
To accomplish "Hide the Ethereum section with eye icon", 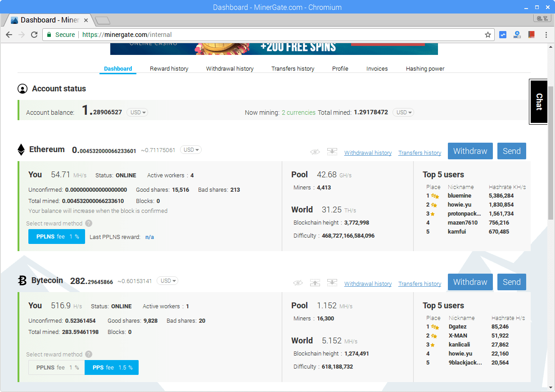I will (x=315, y=152).
